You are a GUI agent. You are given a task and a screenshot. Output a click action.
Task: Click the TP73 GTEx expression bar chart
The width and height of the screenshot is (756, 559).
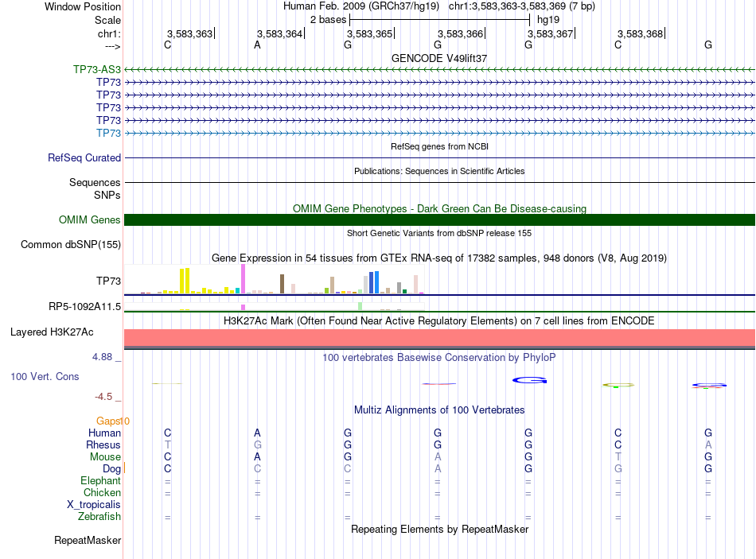pyautogui.click(x=274, y=279)
